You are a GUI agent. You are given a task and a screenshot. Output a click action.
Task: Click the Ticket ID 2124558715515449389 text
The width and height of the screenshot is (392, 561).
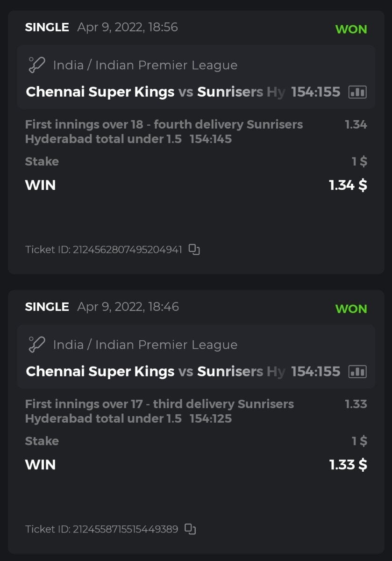click(101, 529)
